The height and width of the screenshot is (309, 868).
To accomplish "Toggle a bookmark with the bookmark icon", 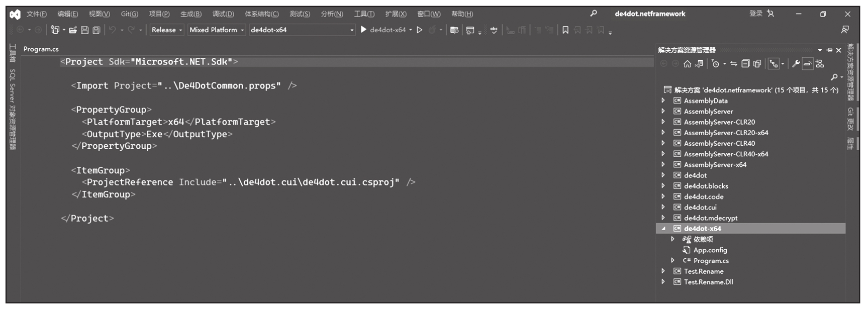I will tap(565, 30).
